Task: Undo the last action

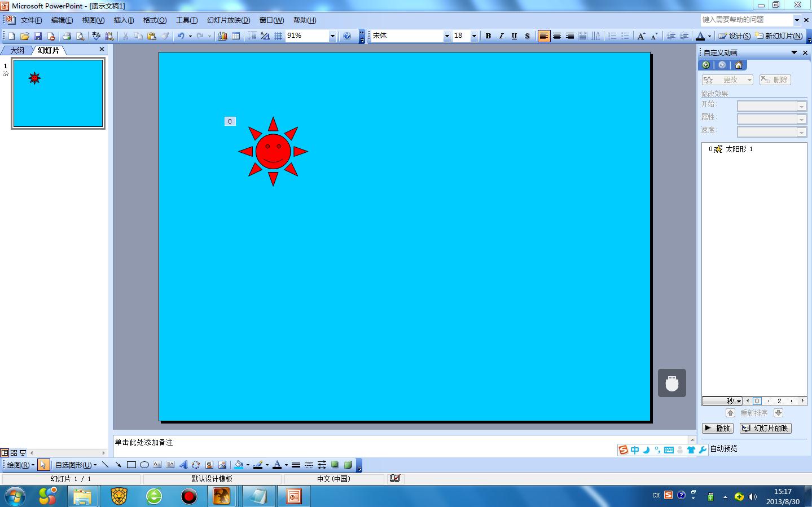Action: [181, 36]
